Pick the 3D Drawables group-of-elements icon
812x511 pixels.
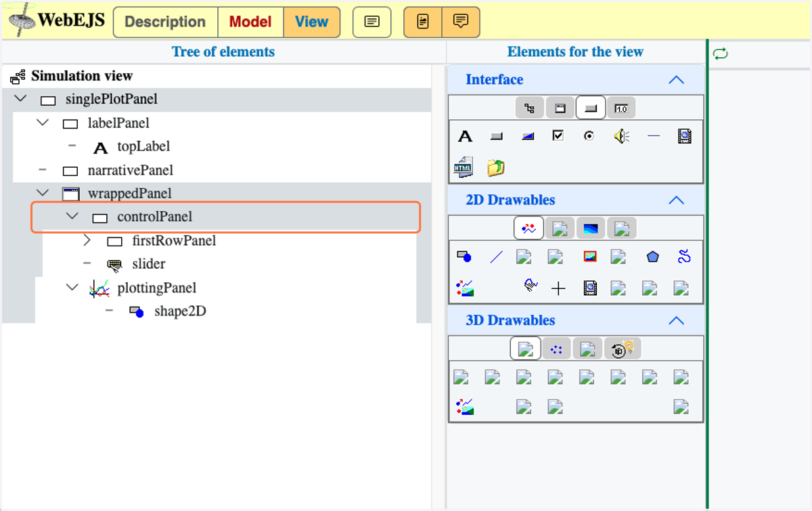465,407
